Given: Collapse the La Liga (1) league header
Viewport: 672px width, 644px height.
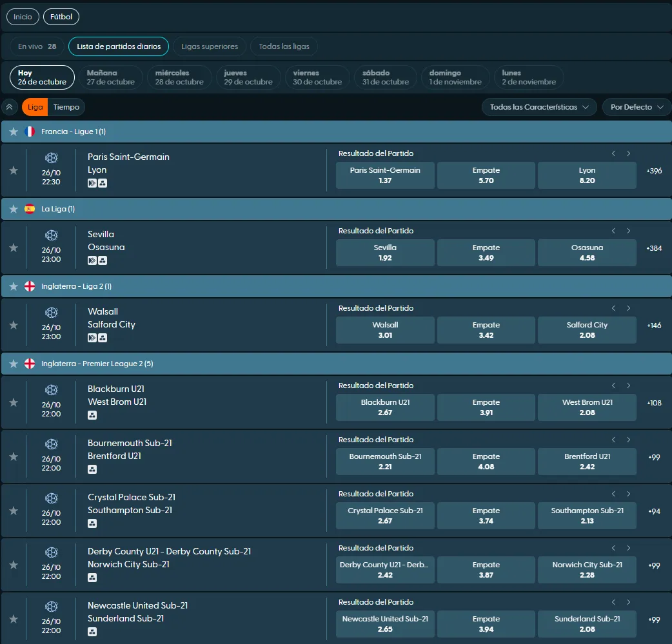Looking at the screenshot, I should tap(337, 209).
